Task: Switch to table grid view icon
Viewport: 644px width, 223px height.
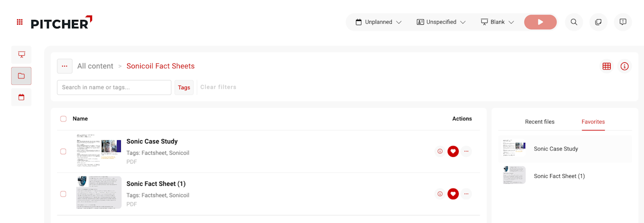Action: [x=606, y=66]
